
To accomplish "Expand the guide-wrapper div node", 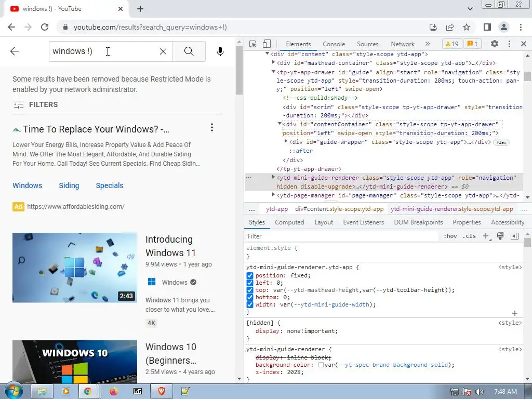I will (x=286, y=141).
